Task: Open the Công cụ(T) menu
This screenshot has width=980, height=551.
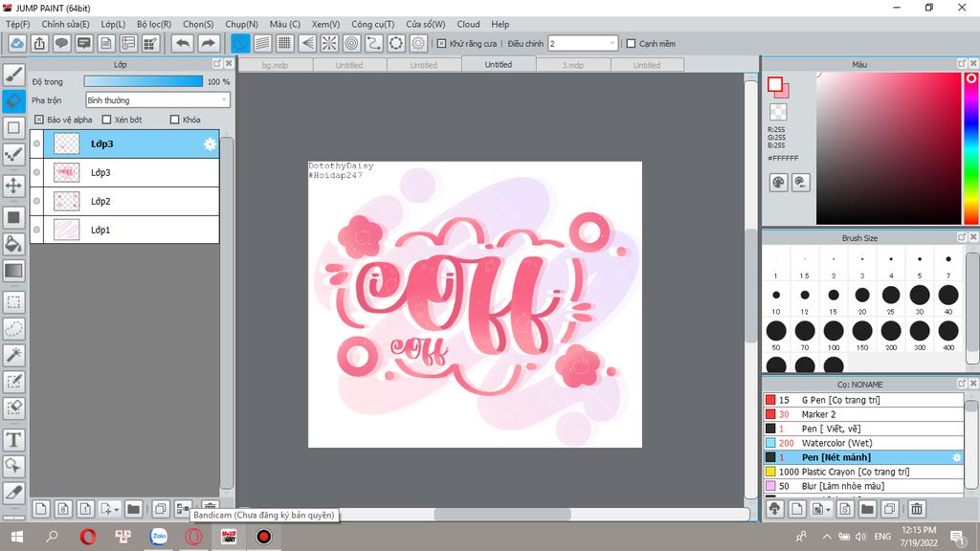Action: (372, 24)
